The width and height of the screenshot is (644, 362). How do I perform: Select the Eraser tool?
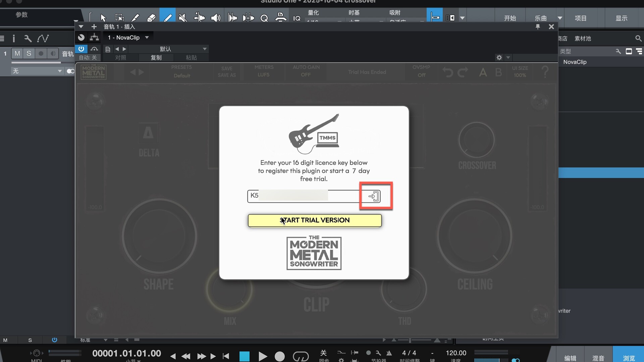tap(151, 17)
